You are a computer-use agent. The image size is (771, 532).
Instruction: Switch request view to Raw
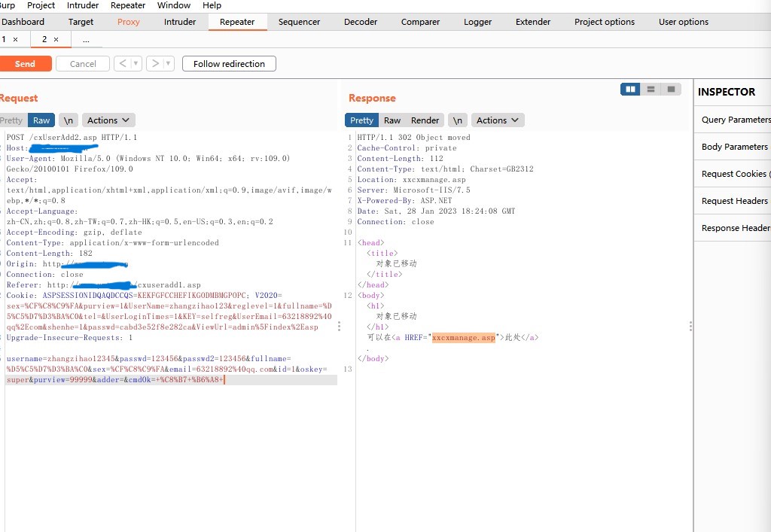coord(41,120)
